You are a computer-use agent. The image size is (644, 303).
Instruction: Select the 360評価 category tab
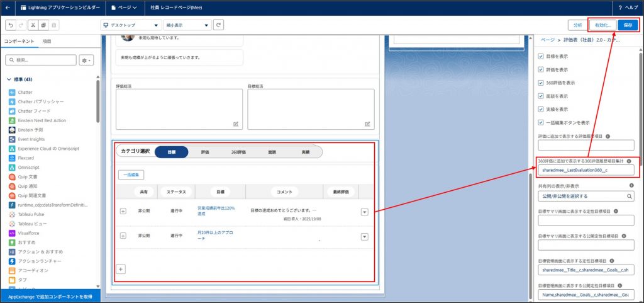tap(238, 152)
